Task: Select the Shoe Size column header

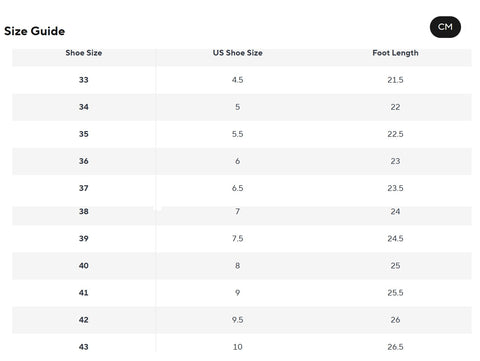Action: tap(84, 53)
